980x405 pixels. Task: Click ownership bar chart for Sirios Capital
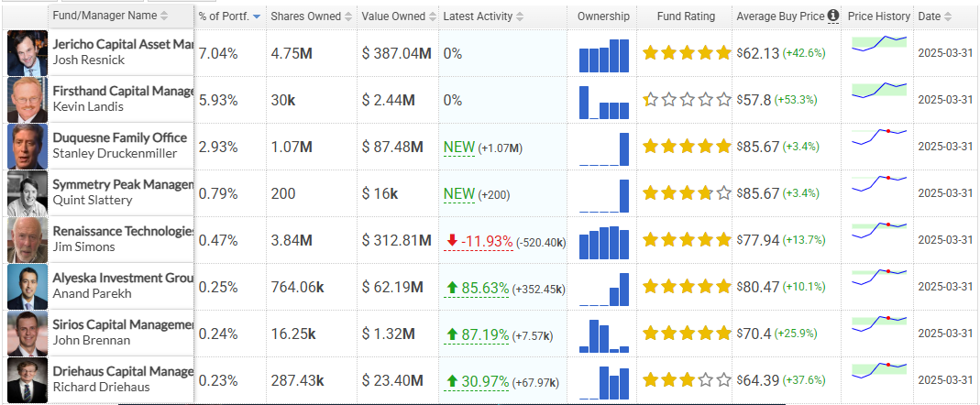click(x=604, y=336)
